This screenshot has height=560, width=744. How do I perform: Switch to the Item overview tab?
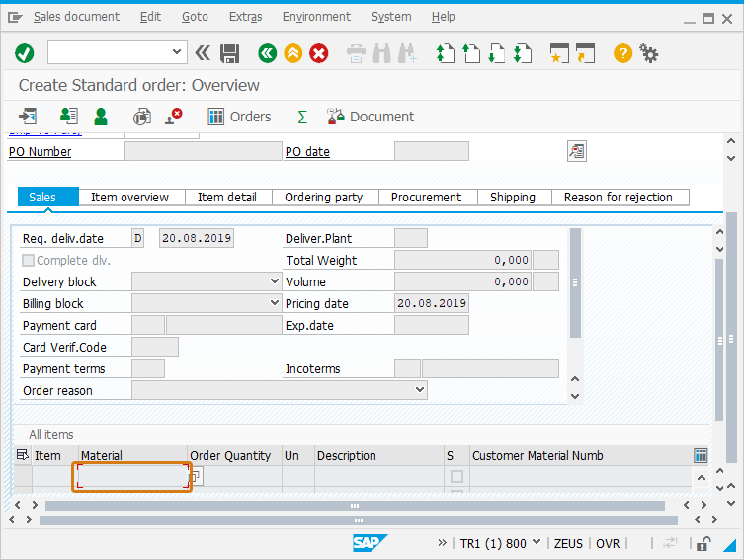tap(131, 198)
